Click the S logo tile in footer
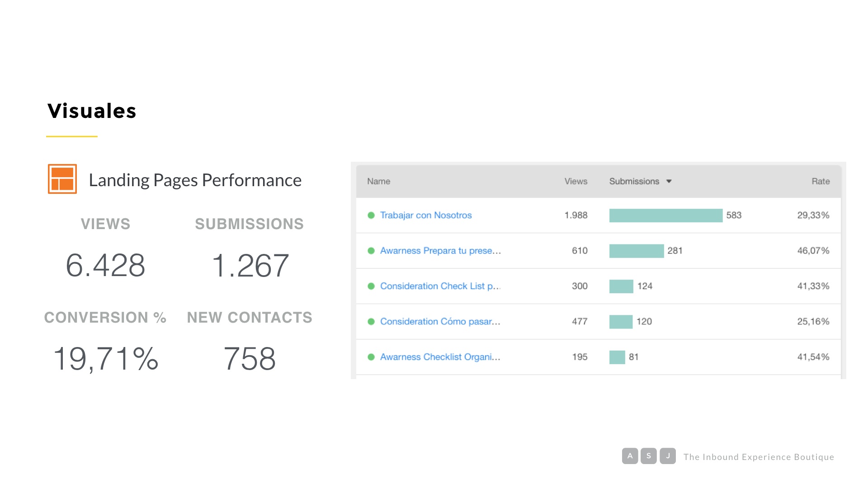This screenshot has width=868, height=488. pos(649,456)
